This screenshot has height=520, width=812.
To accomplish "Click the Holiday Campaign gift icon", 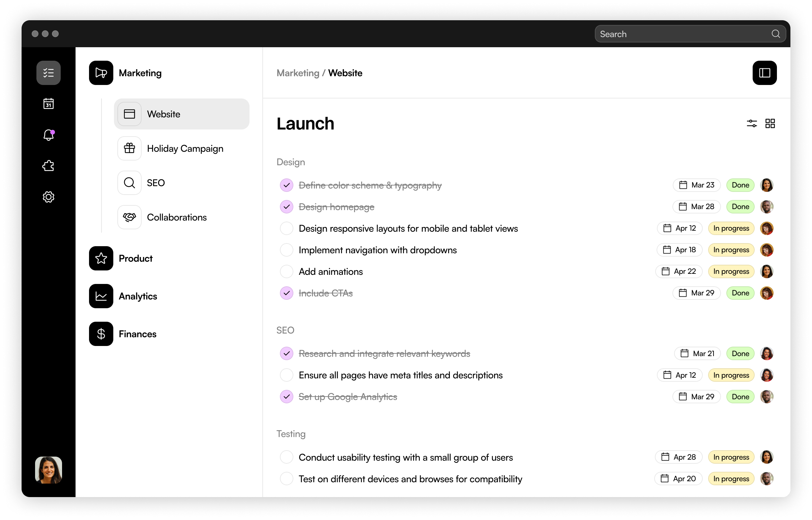I will (129, 148).
